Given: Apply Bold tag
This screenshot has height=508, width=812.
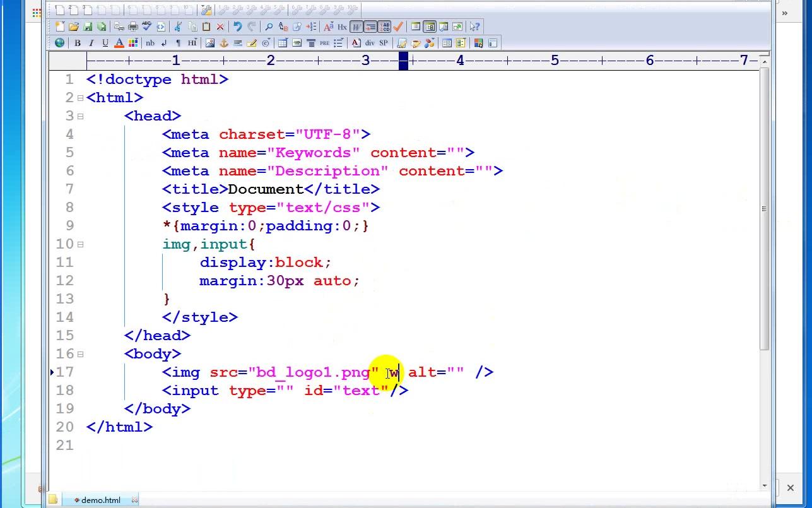Looking at the screenshot, I should (78, 43).
